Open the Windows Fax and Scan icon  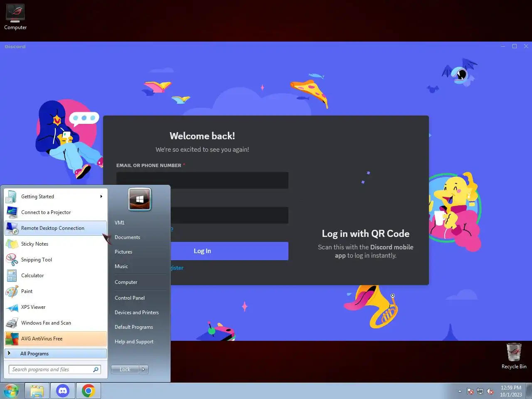tap(12, 323)
